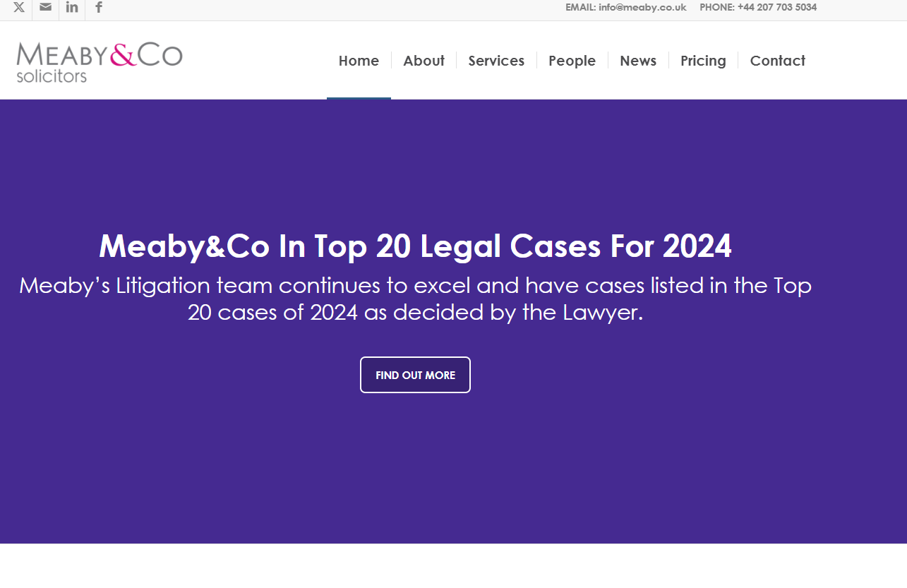Navigate to the People page
907x588 pixels.
pos(572,61)
